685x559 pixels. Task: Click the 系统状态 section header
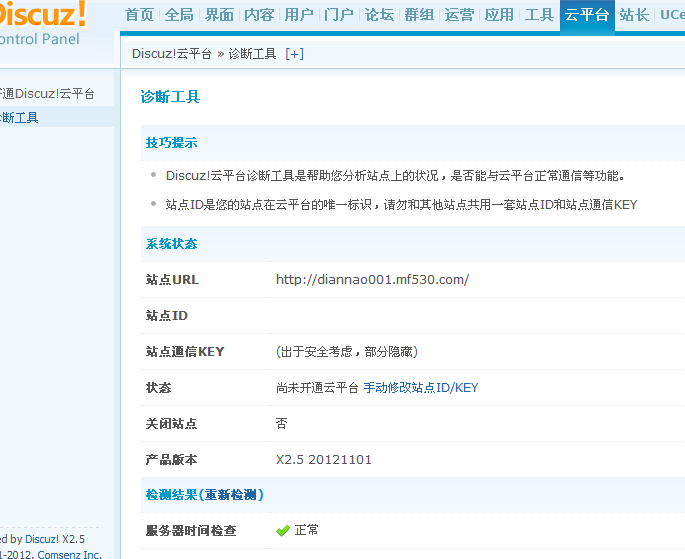171,244
